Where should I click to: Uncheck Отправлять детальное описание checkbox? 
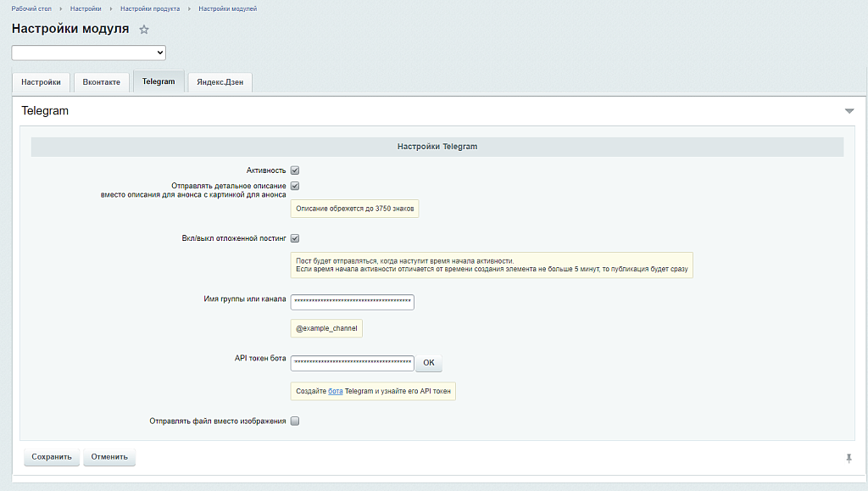click(295, 186)
